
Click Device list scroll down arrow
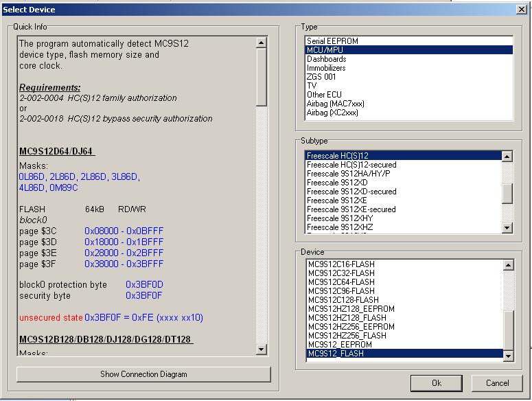pos(508,356)
